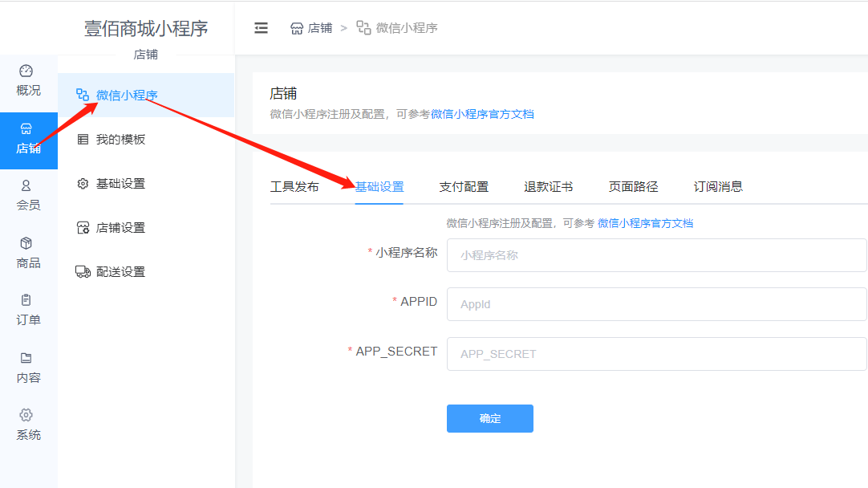
Task: Open 配送设置 submenu item
Action: pos(146,272)
